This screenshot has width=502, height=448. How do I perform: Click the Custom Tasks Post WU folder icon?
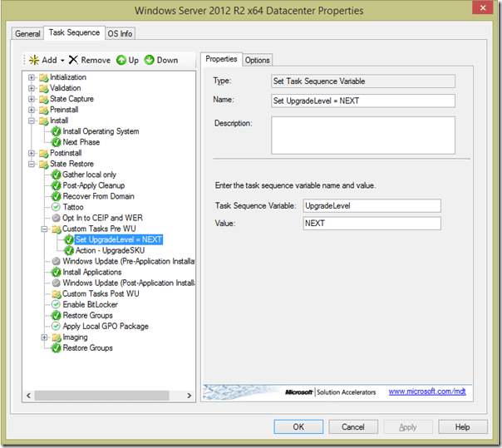(56, 293)
